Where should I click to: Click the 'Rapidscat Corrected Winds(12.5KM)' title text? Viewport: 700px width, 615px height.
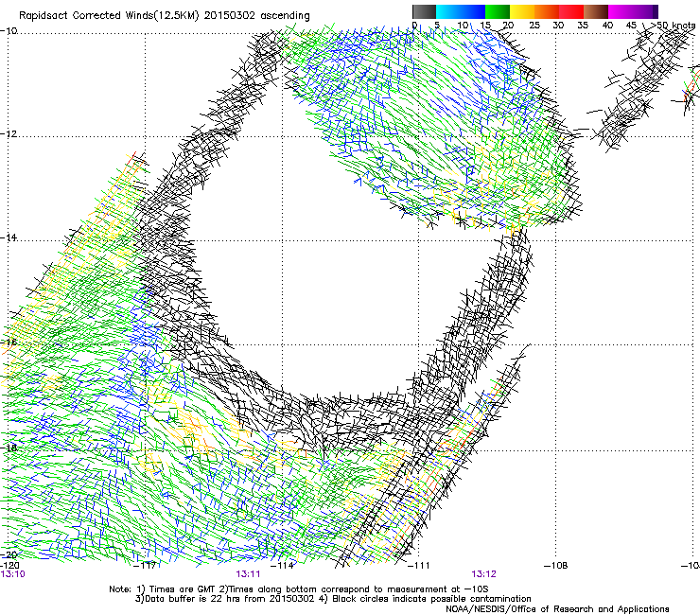pos(109,16)
